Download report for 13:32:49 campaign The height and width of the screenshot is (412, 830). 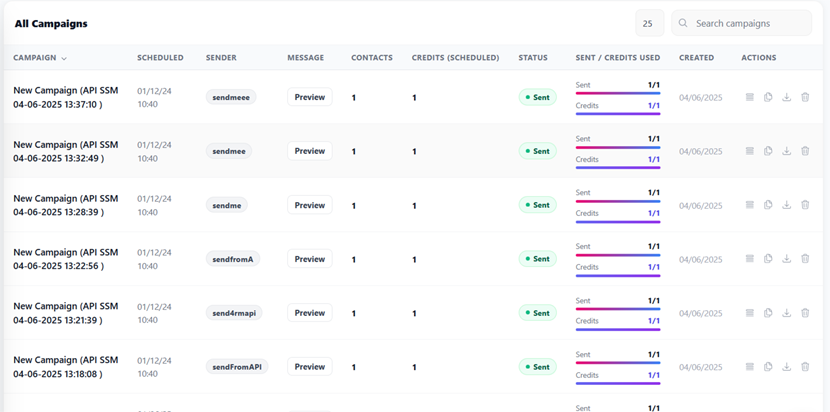tap(787, 151)
